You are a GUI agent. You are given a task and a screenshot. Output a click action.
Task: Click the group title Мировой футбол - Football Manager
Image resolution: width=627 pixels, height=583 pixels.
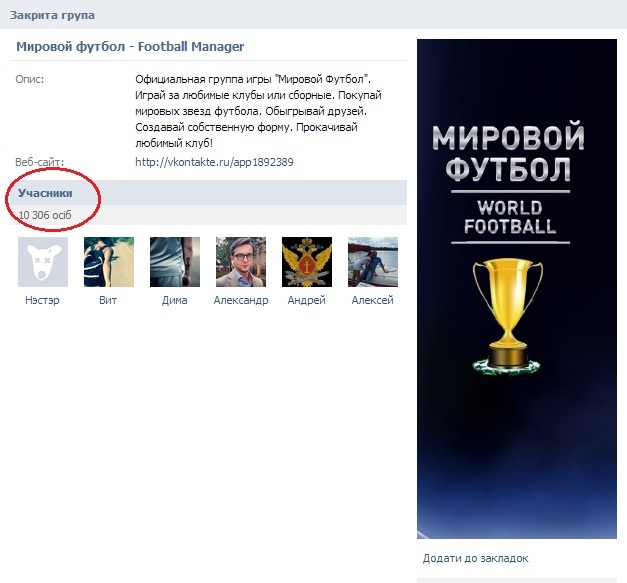[x=130, y=47]
